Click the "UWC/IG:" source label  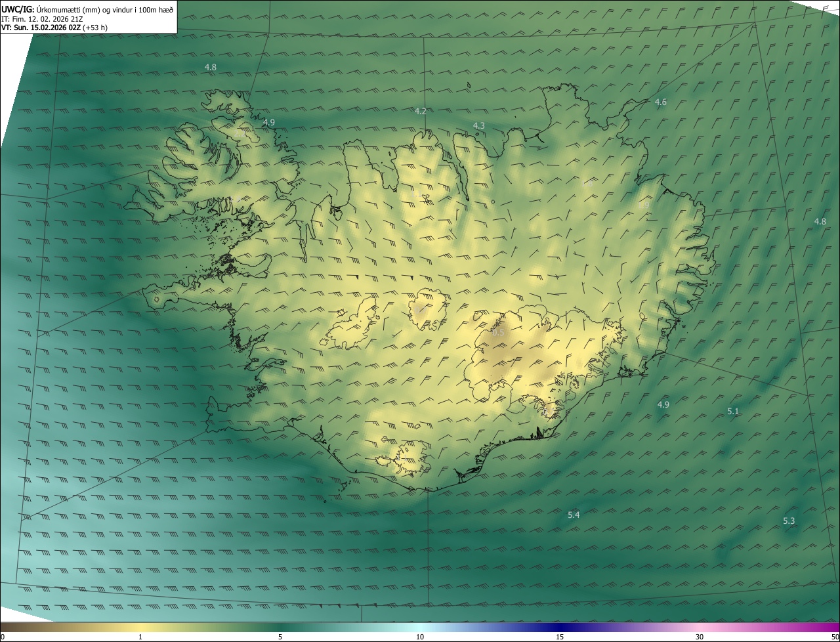coord(18,9)
